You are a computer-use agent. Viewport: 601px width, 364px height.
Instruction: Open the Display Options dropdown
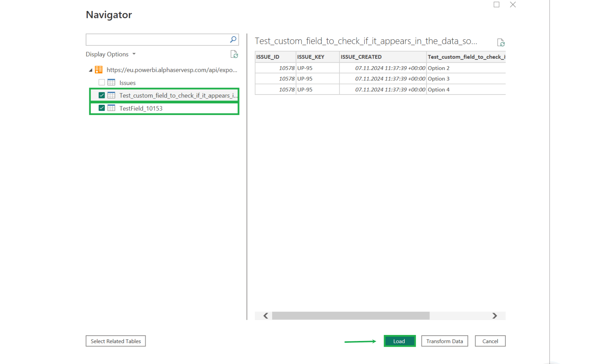pos(111,54)
